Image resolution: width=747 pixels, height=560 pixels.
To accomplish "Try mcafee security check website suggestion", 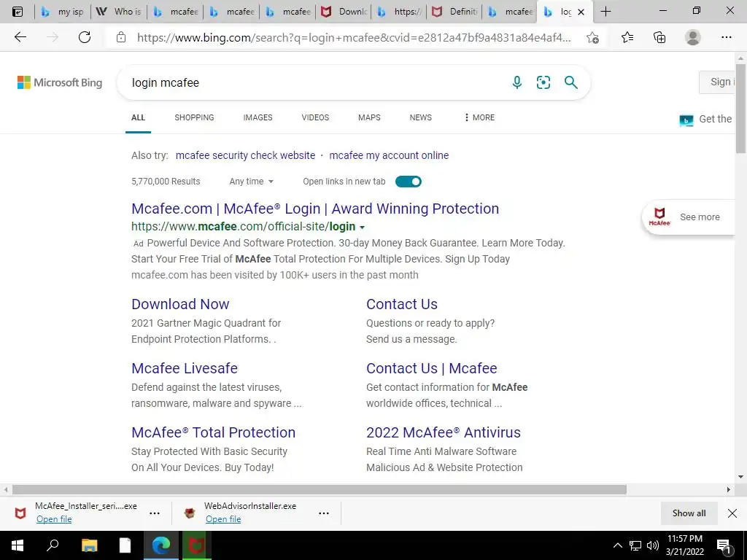I will tap(245, 155).
